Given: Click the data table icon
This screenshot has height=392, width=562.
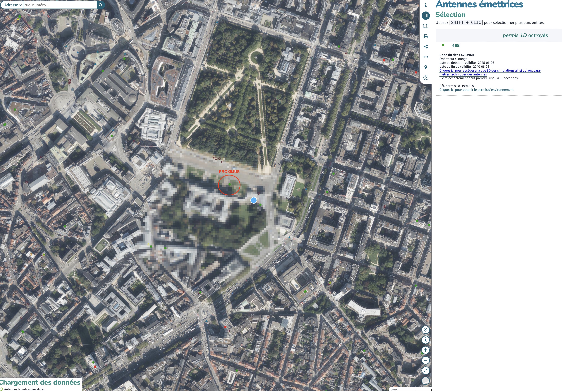Looking at the screenshot, I should [426, 16].
